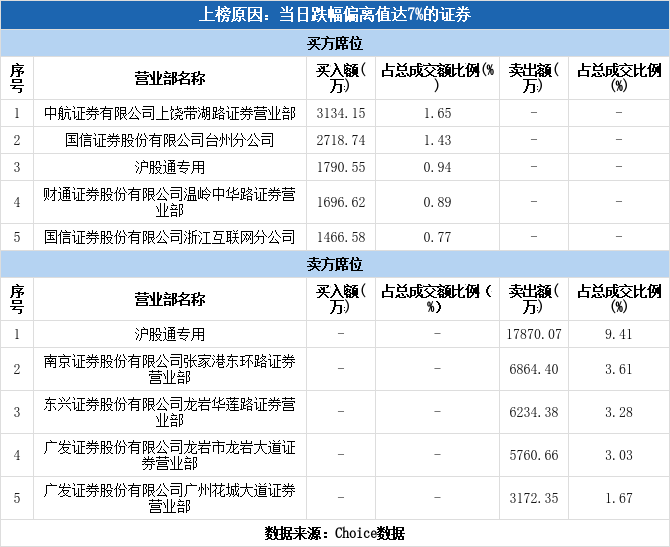
Task: Select sell amount 6234.38
Action: 534,412
